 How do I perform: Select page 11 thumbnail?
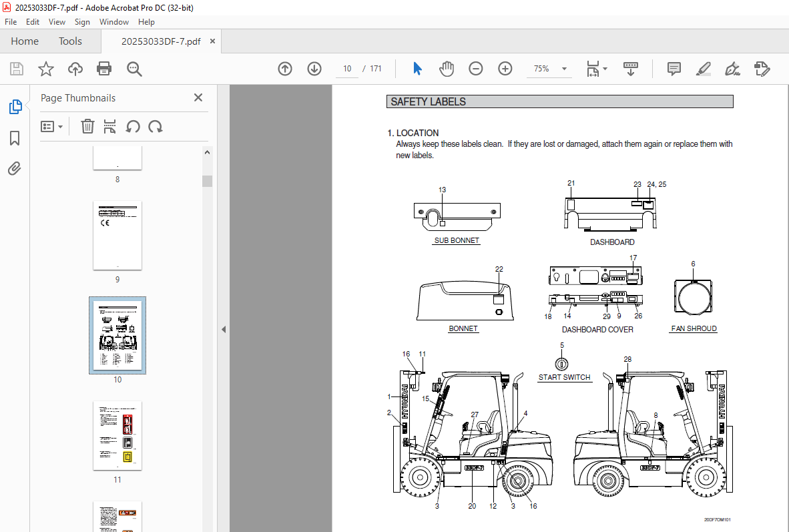pos(117,436)
